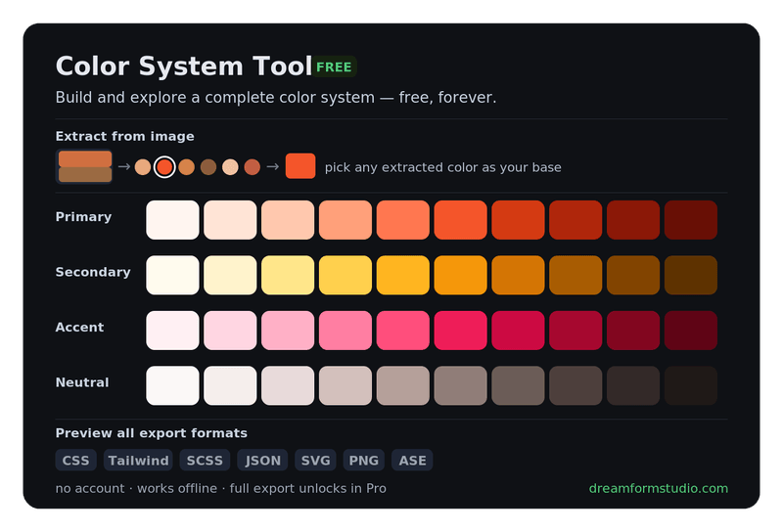Screen dimensions: 783x532
Task: Preview the JSON export format
Action: point(262,461)
